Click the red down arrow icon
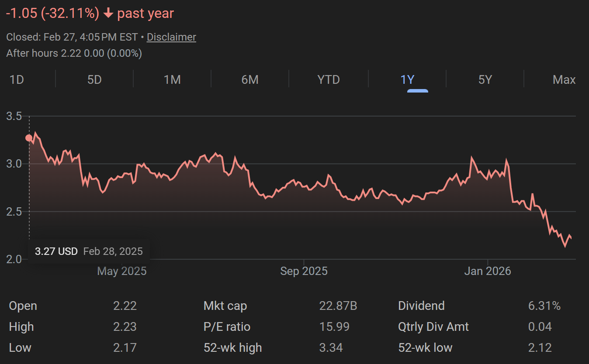The height and width of the screenshot is (364, 589). pyautogui.click(x=108, y=14)
